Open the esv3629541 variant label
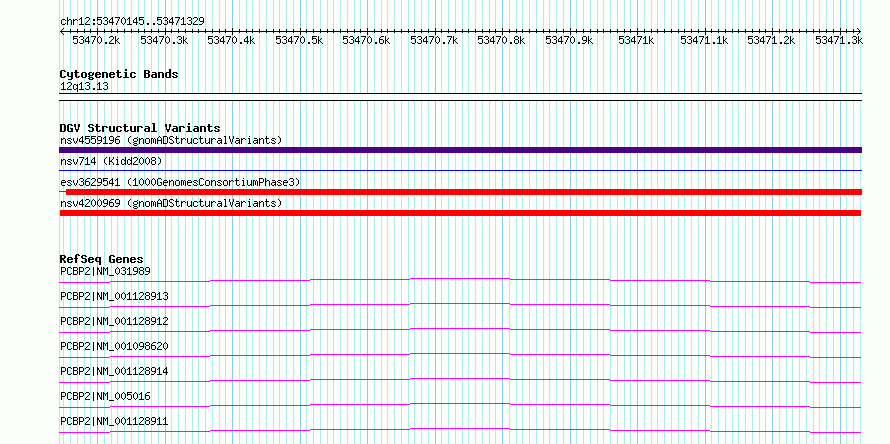 (180, 182)
